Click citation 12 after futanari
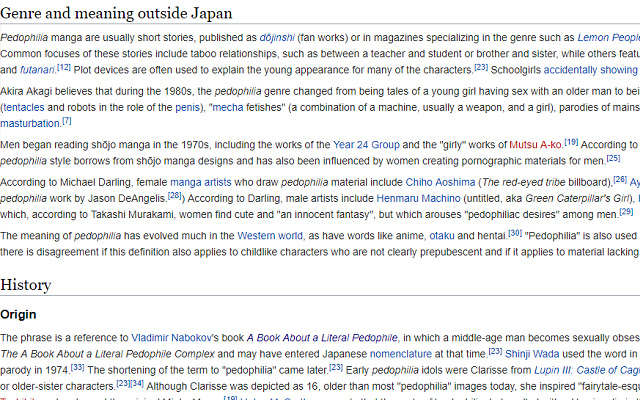 click(x=64, y=67)
